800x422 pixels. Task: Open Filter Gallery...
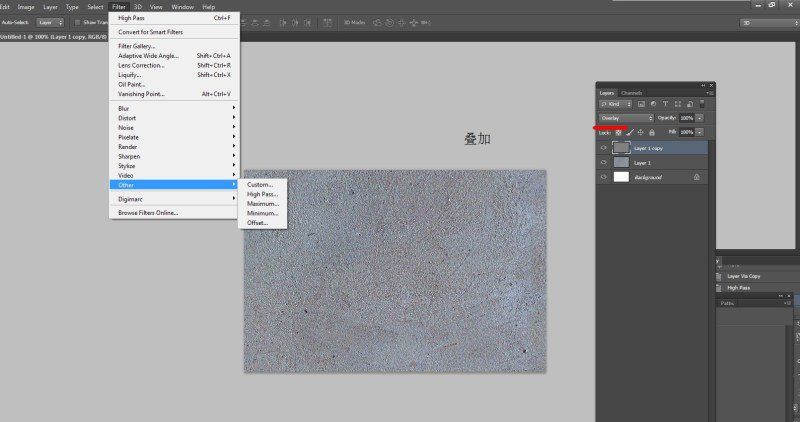tap(174, 46)
